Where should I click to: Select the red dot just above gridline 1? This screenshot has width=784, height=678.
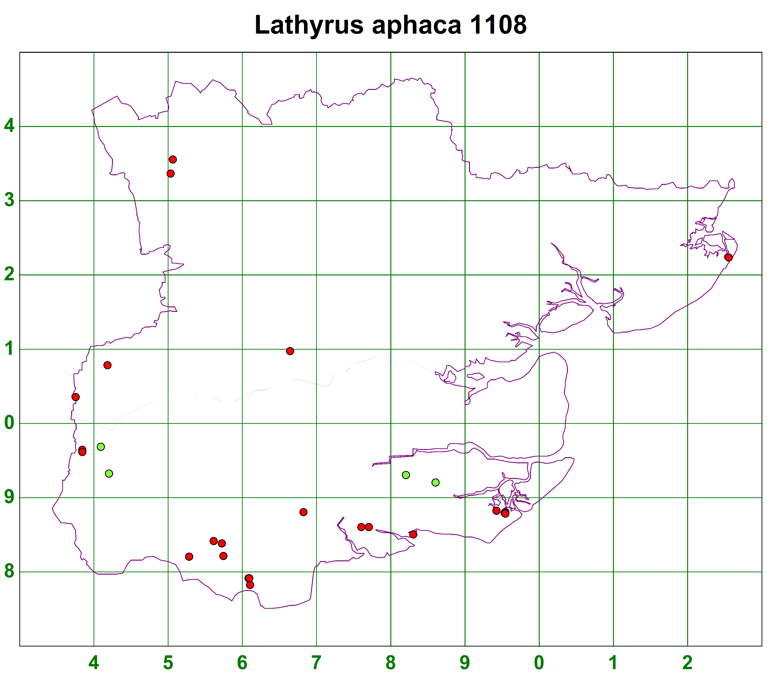(x=290, y=351)
